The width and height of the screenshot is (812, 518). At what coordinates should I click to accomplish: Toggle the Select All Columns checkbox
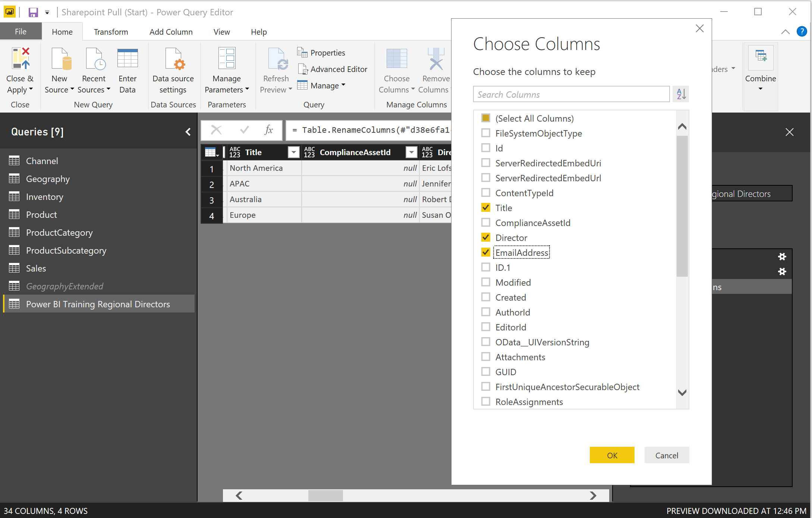(486, 118)
